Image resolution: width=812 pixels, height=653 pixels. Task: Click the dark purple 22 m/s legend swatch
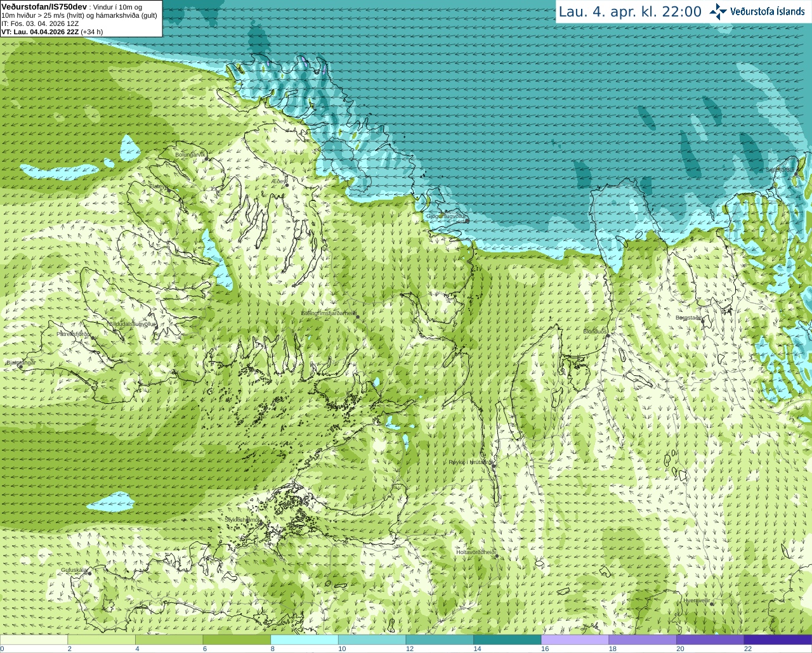pos(778,640)
